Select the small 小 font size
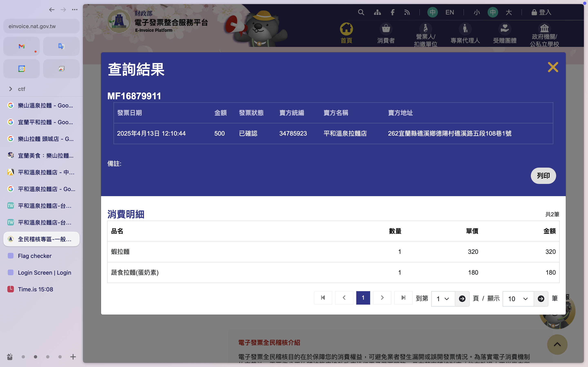Image resolution: width=588 pixels, height=367 pixels. click(477, 12)
